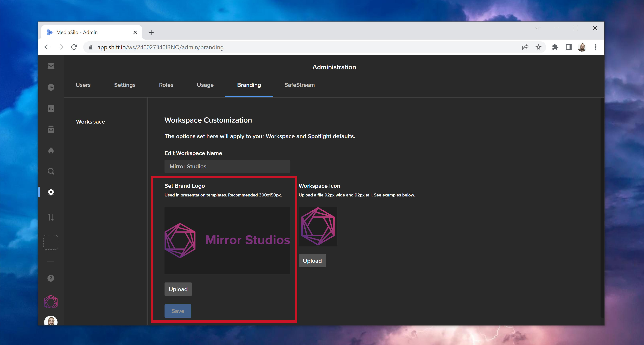Open the transfers up-down arrows icon
Image resolution: width=644 pixels, height=345 pixels.
[51, 217]
